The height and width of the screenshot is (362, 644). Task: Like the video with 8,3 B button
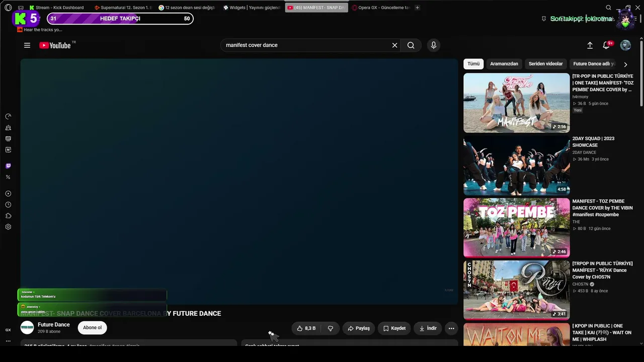pyautogui.click(x=306, y=328)
